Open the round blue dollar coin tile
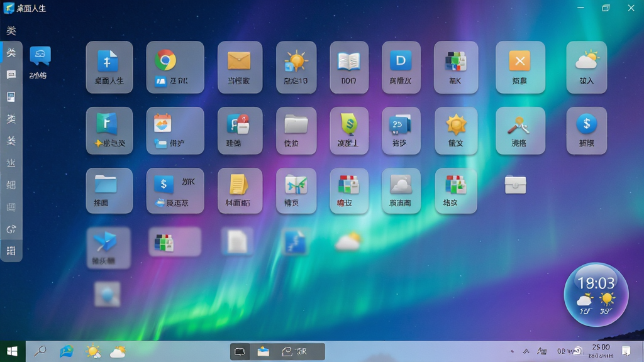This screenshot has width=644, height=362. pos(587,131)
